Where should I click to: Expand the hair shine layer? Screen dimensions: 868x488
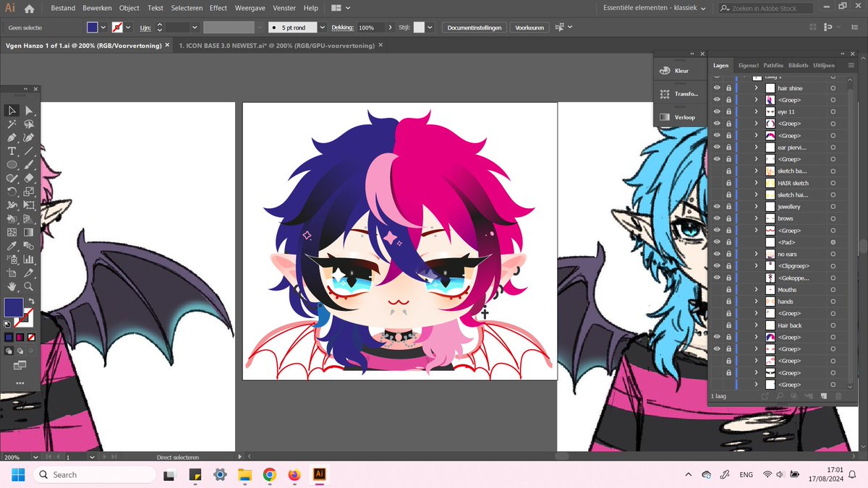coord(756,88)
